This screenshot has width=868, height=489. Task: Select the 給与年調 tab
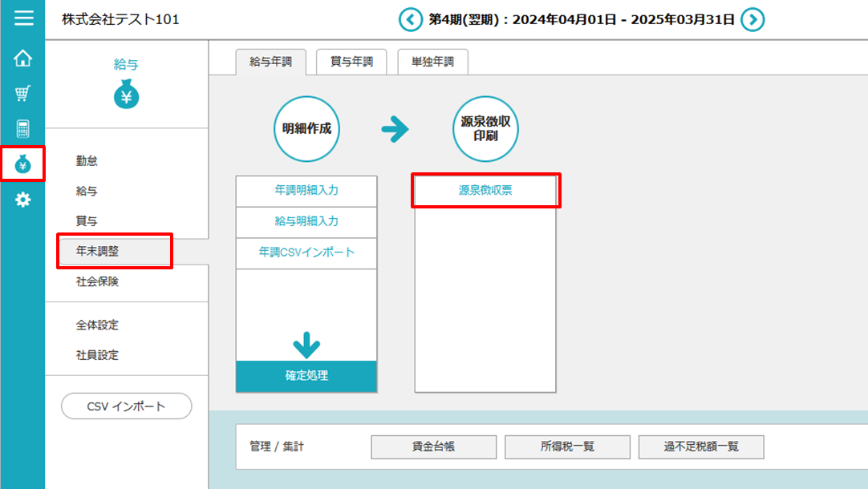tap(270, 62)
